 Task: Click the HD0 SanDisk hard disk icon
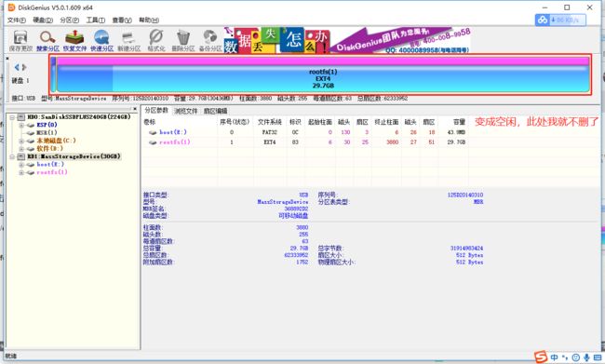pos(21,117)
